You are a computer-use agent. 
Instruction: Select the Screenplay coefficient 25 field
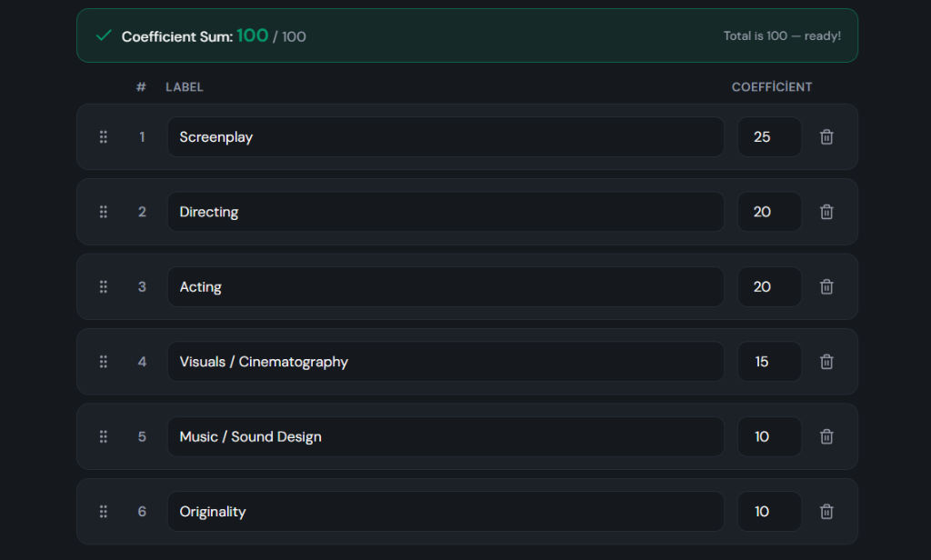tap(769, 137)
